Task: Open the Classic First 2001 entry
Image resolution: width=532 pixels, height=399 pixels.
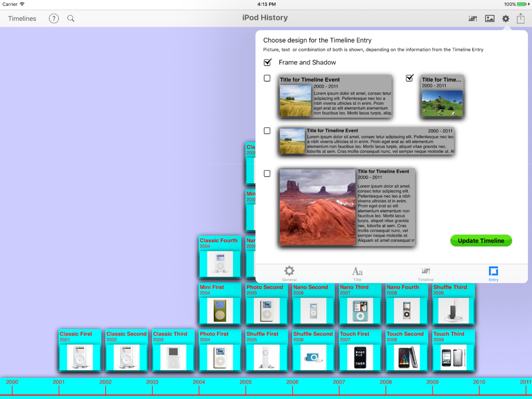Action: tap(80, 350)
